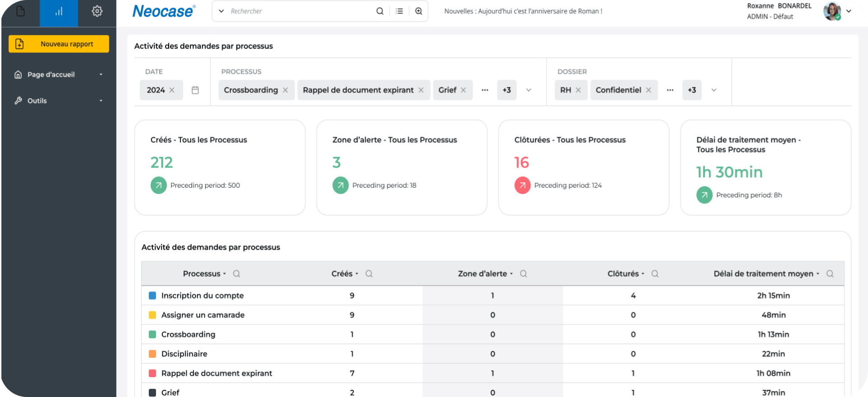Select the 2h 15min delay cell
This screenshot has width=868, height=397.
coord(774,296)
